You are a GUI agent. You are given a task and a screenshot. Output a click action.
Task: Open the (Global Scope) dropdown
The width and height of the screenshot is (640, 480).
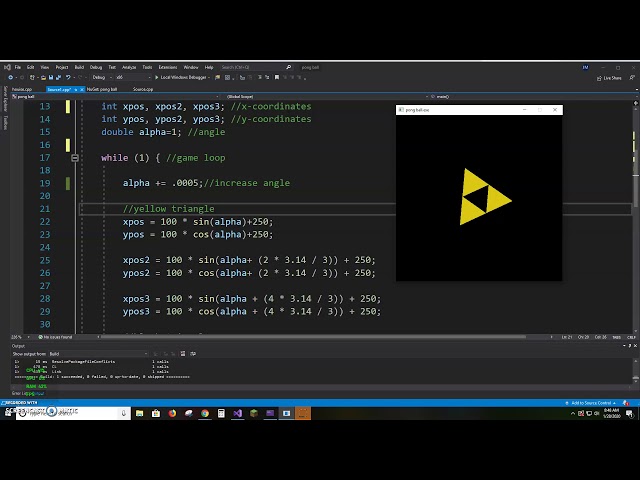[327, 97]
